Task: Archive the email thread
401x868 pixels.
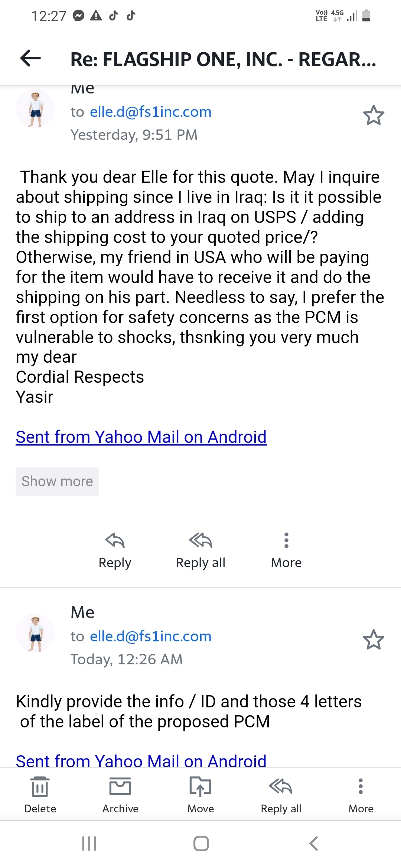Action: click(x=120, y=794)
